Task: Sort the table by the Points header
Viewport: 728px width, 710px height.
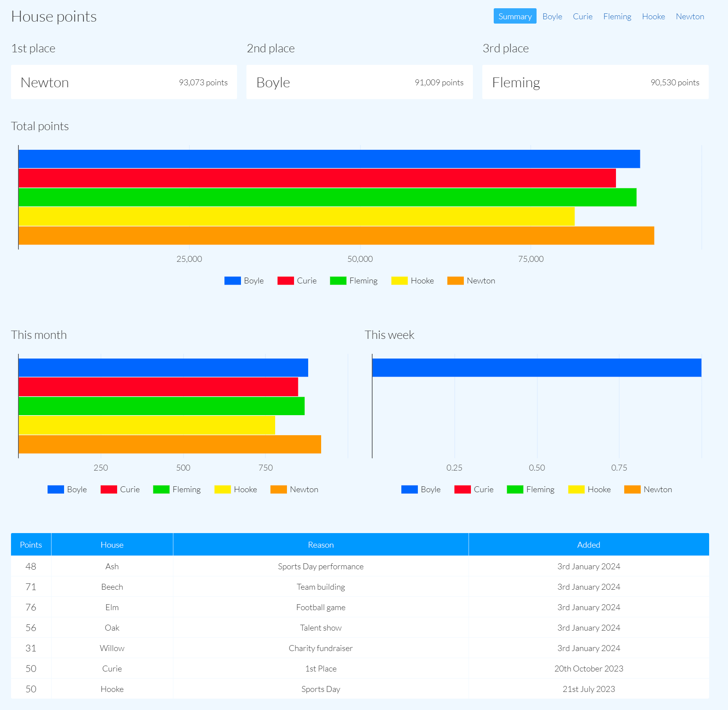Action: tap(31, 544)
